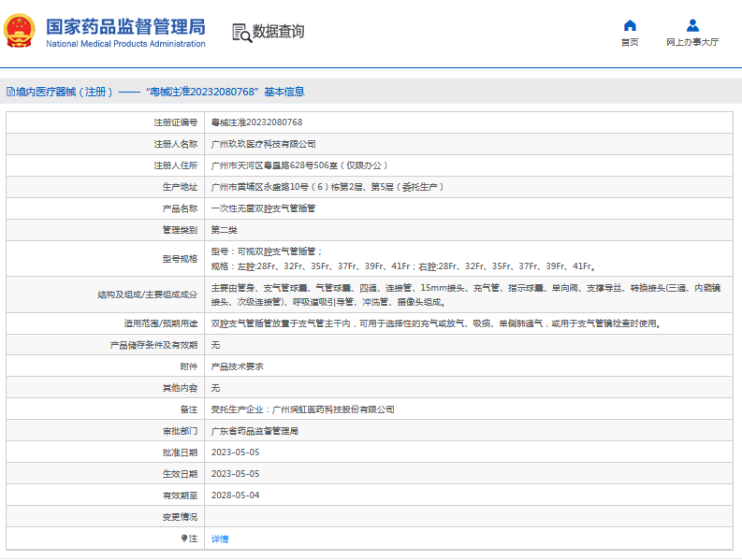The image size is (742, 560).
Task: Click the 数据查询 heading text
Action: pyautogui.click(x=278, y=31)
